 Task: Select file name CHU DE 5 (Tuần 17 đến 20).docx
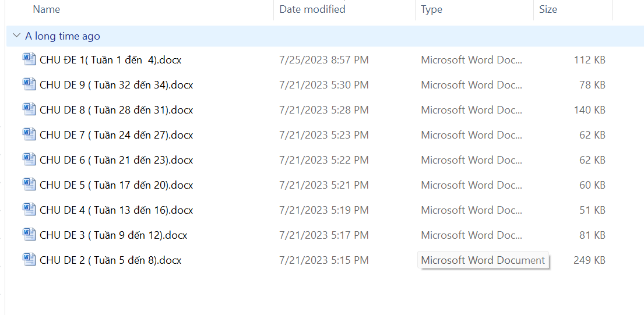[x=117, y=185]
